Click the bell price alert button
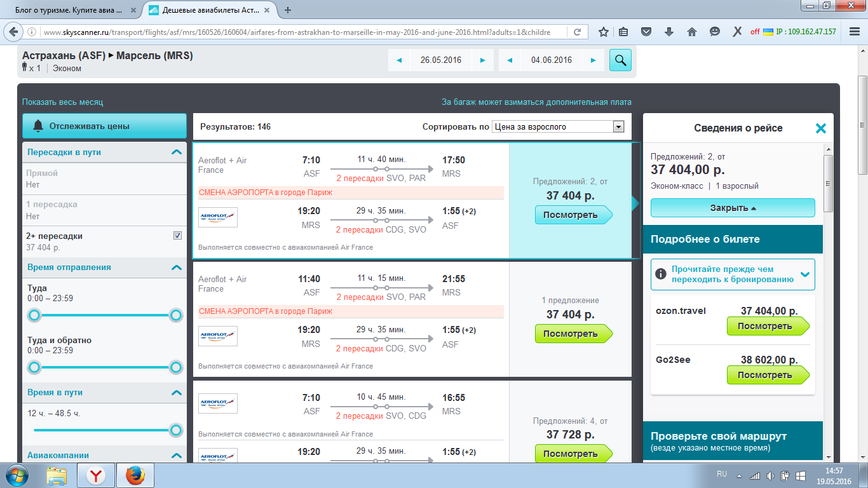This screenshot has height=488, width=868. tap(104, 126)
